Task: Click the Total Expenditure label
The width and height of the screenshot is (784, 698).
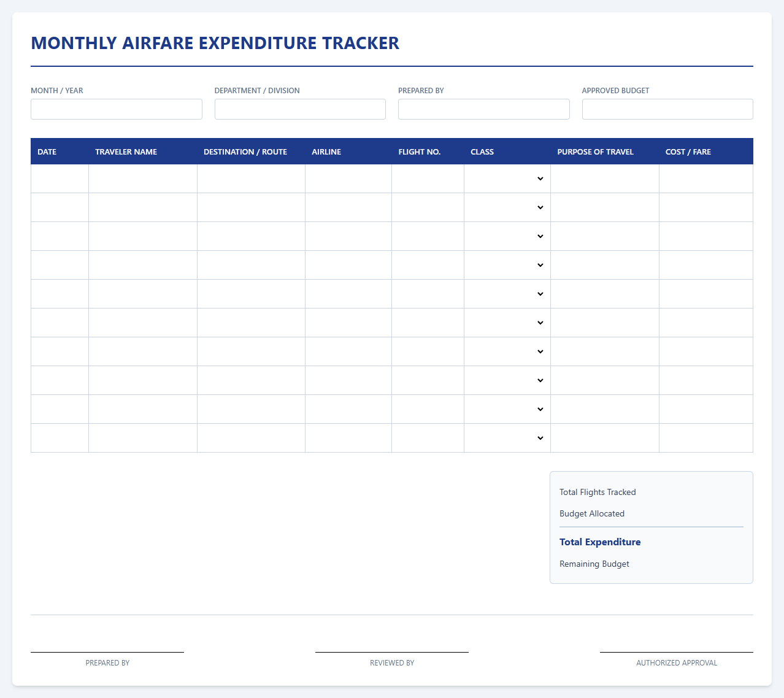Action: pyautogui.click(x=600, y=542)
